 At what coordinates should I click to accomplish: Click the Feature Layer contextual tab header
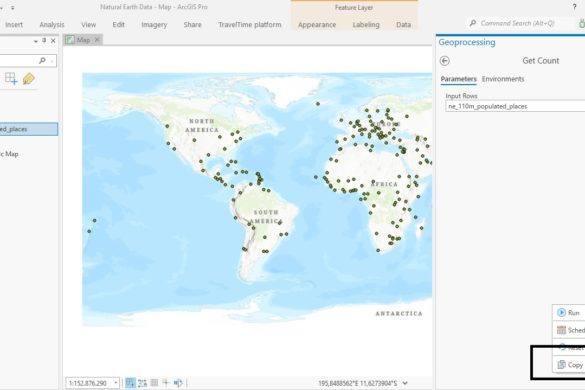point(354,7)
